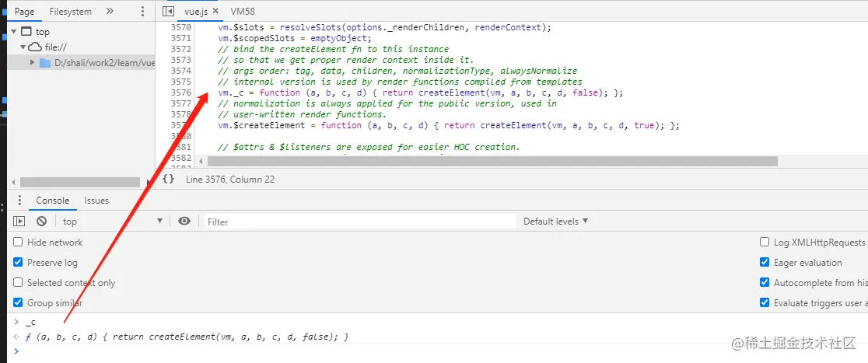
Task: Uncheck the Group similar checkbox
Action: pos(18,302)
